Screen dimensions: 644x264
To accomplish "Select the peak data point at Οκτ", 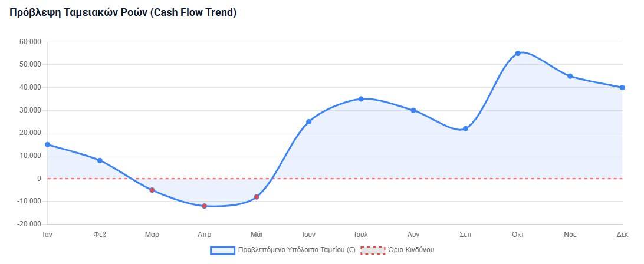I will click(518, 53).
